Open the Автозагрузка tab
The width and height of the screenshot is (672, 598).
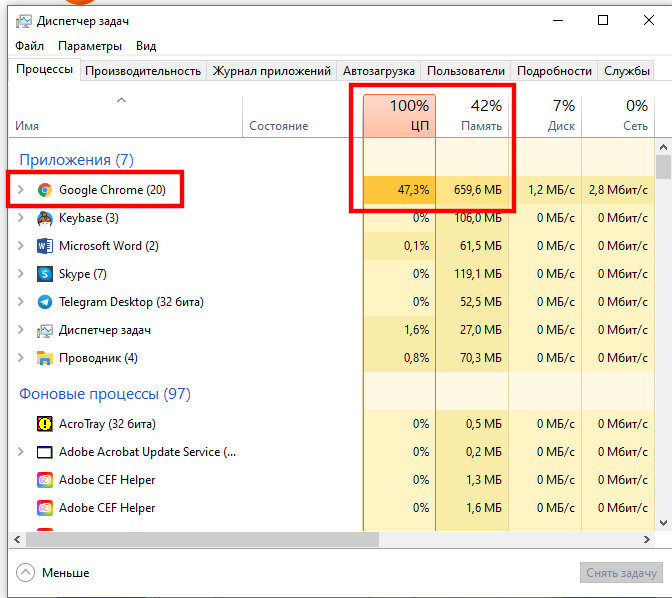click(x=379, y=71)
